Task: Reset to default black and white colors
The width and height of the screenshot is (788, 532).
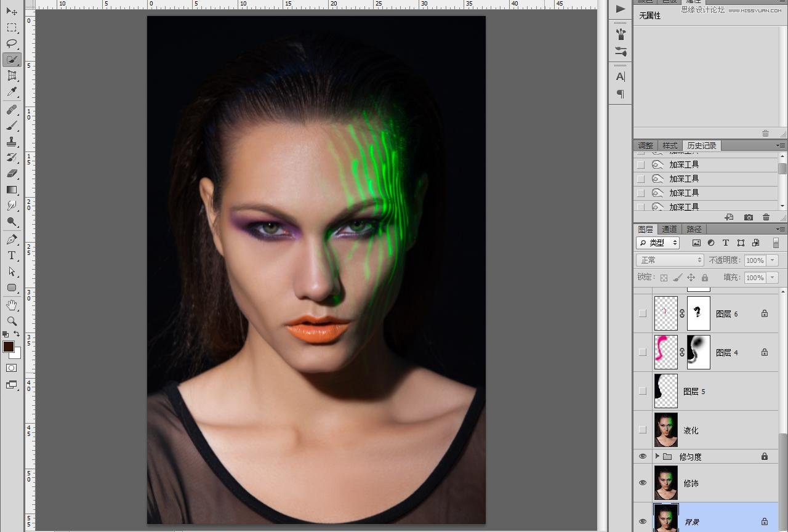Action: coord(6,334)
